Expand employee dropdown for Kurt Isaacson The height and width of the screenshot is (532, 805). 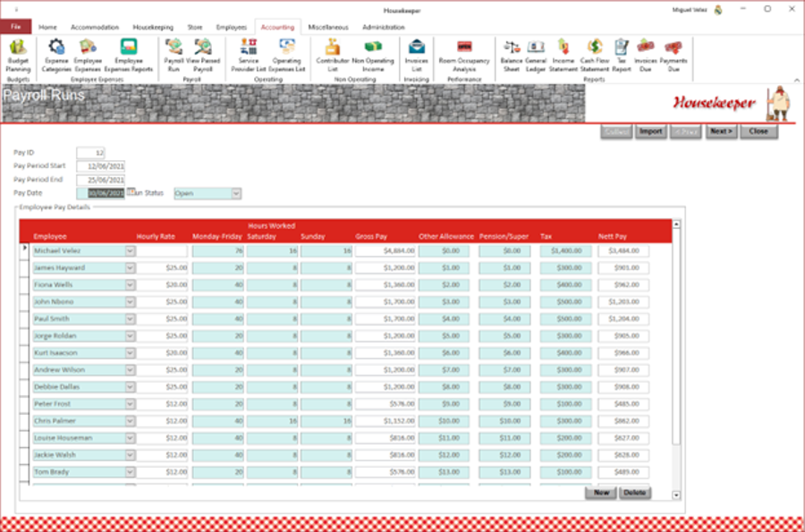point(130,353)
